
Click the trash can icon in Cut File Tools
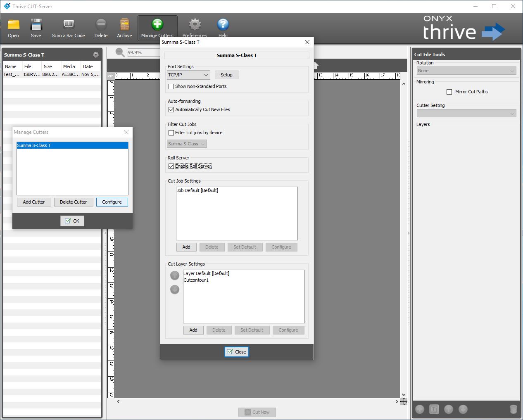(x=513, y=409)
